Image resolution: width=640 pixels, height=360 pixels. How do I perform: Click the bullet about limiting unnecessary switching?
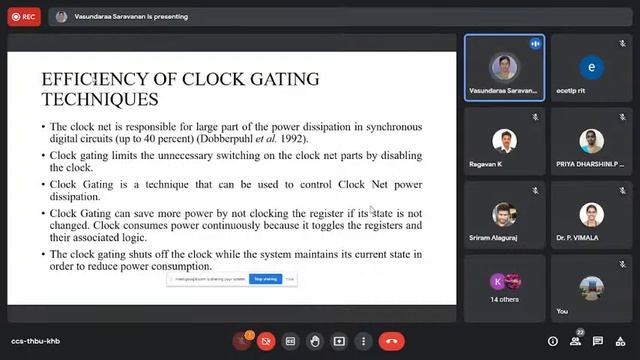[x=236, y=161]
